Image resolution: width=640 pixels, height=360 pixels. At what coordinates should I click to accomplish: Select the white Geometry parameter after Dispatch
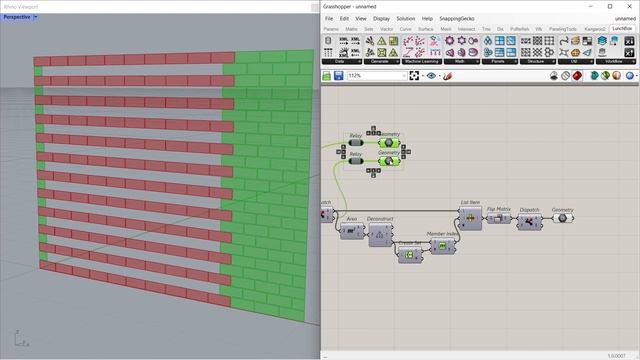pyautogui.click(x=563, y=218)
